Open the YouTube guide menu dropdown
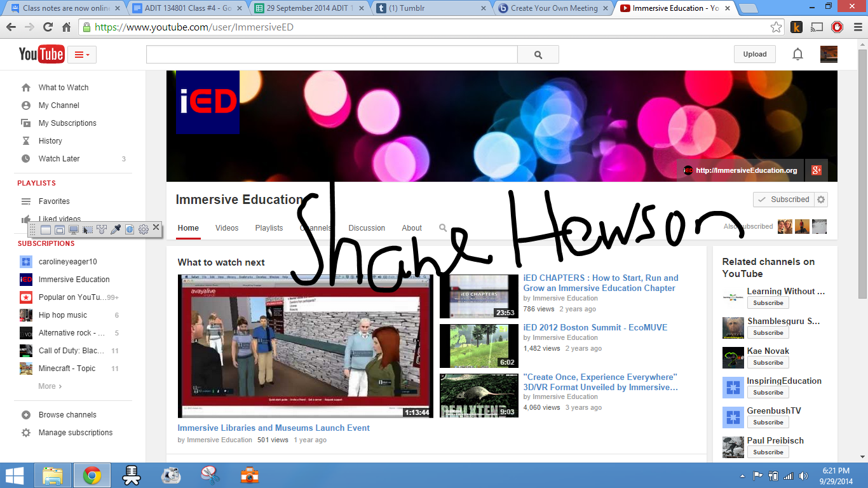 pyautogui.click(x=82, y=55)
